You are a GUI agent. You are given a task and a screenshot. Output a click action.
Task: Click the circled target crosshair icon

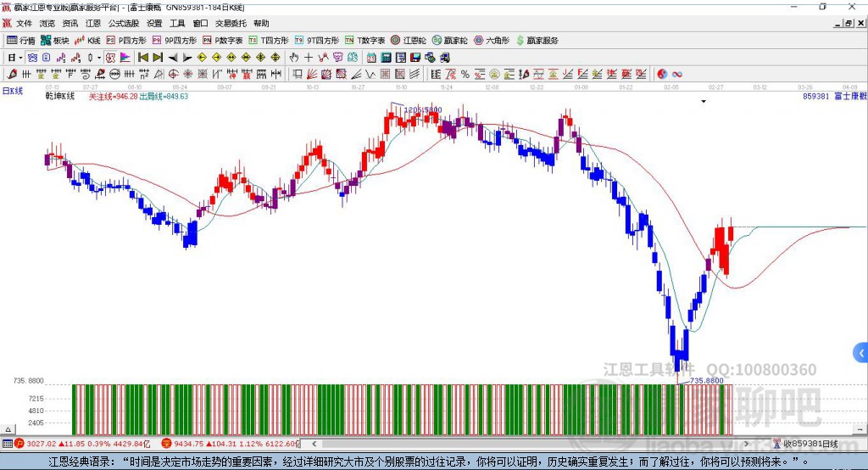[173, 75]
